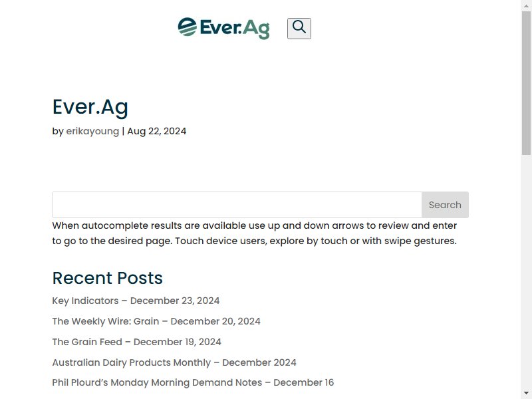532x399 pixels.
Task: Click the Recent Posts heading
Action: (x=108, y=278)
